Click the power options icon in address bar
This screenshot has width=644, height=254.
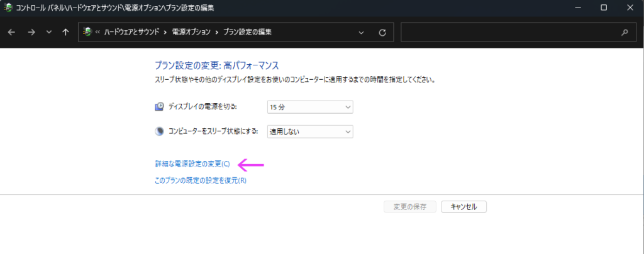tap(87, 32)
